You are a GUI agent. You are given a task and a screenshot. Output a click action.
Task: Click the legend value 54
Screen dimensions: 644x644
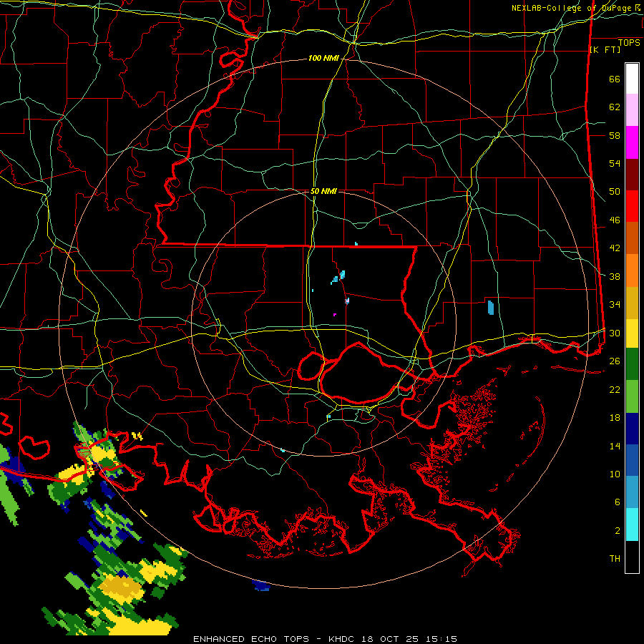tap(615, 163)
